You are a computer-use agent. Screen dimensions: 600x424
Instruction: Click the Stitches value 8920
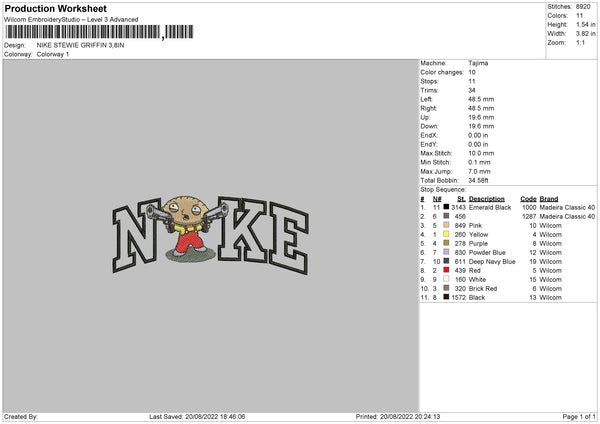[x=583, y=7]
